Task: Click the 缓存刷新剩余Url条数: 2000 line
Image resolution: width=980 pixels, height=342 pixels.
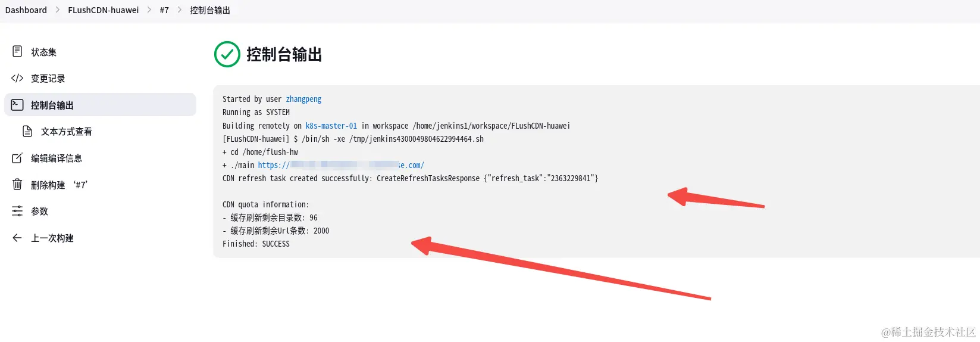Action: (275, 231)
